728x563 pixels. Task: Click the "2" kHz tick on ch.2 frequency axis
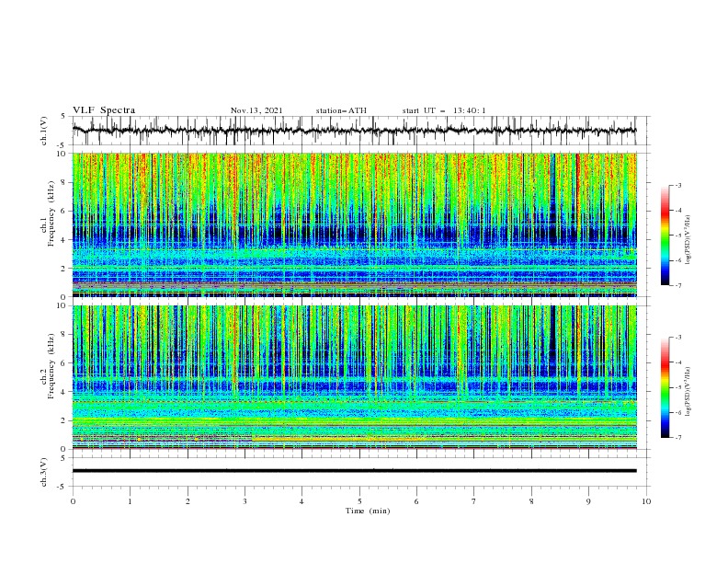(64, 420)
